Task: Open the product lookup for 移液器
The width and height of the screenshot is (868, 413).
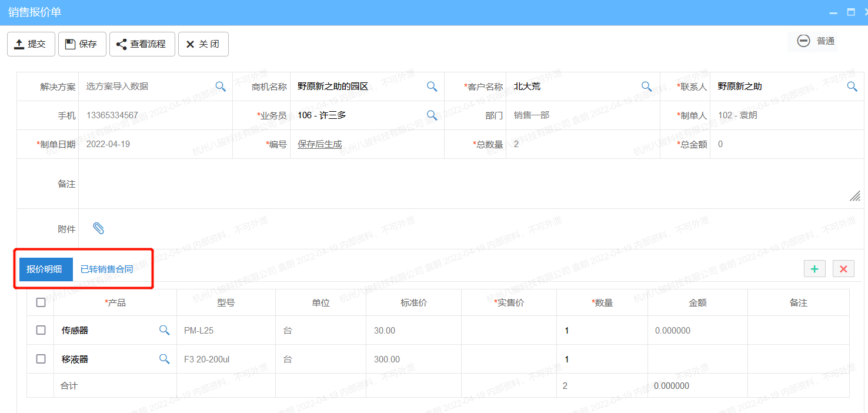Action: 165,359
